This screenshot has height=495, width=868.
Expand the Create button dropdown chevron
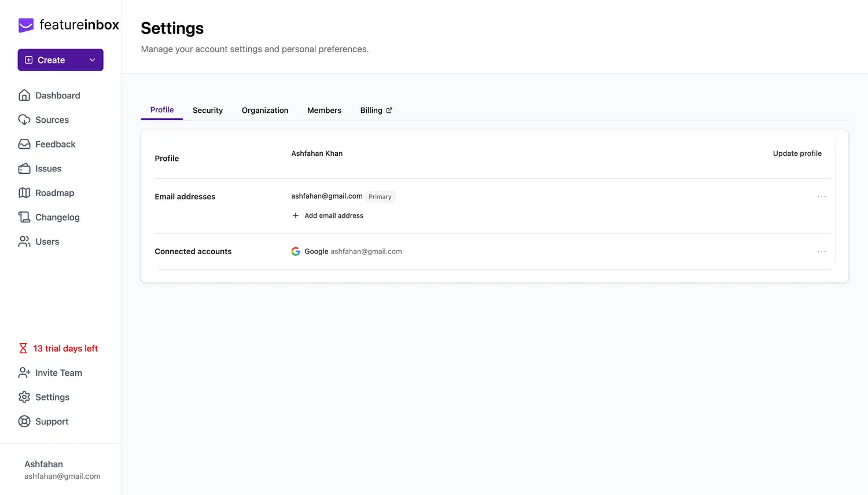[92, 60]
